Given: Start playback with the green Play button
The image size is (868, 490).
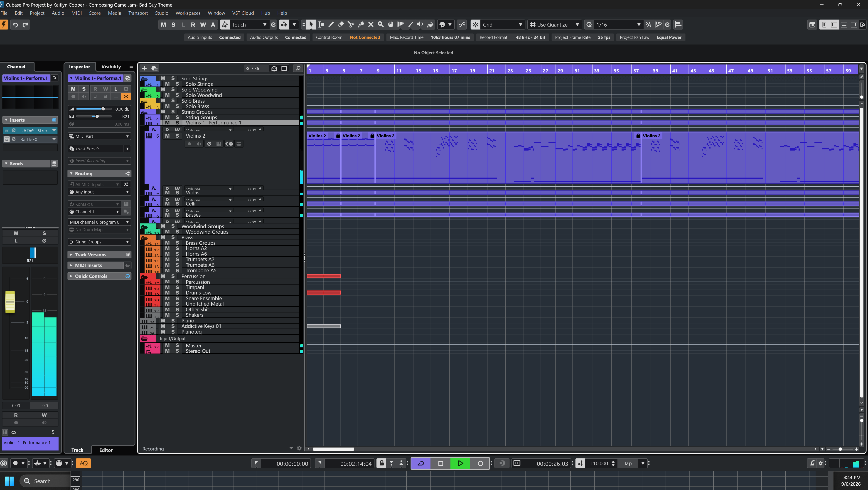Looking at the screenshot, I should [460, 463].
